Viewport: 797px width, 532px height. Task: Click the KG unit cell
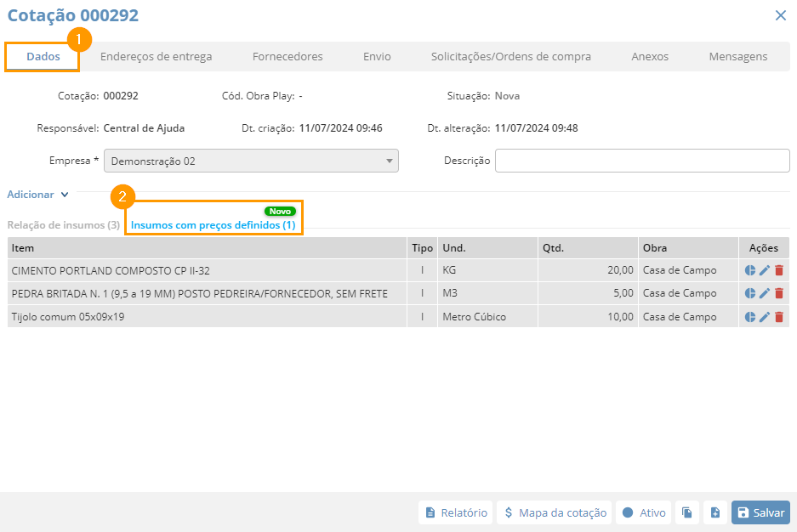pyautogui.click(x=487, y=270)
